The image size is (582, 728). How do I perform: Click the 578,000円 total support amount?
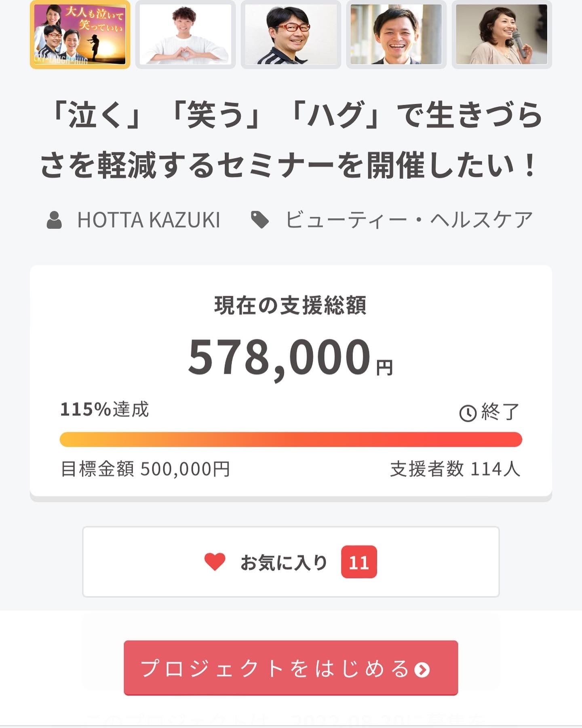pyautogui.click(x=290, y=357)
